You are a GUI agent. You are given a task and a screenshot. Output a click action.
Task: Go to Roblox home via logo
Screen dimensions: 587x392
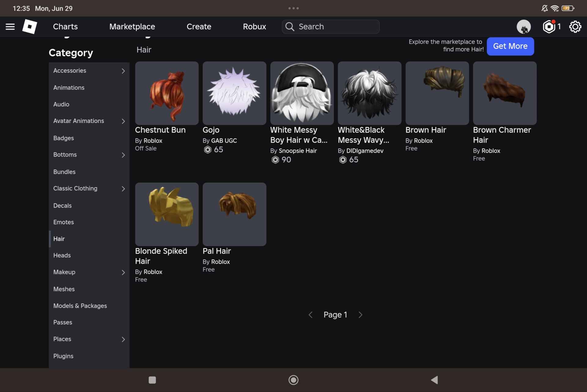pyautogui.click(x=30, y=27)
